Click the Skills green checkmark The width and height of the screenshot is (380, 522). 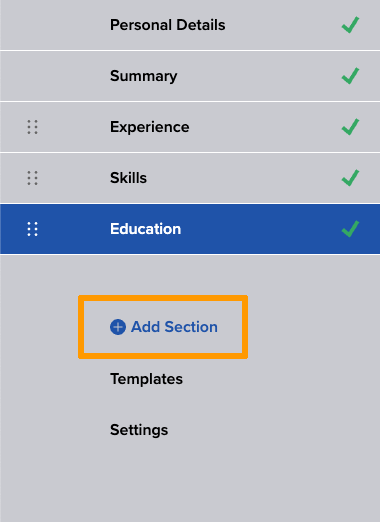[350, 178]
